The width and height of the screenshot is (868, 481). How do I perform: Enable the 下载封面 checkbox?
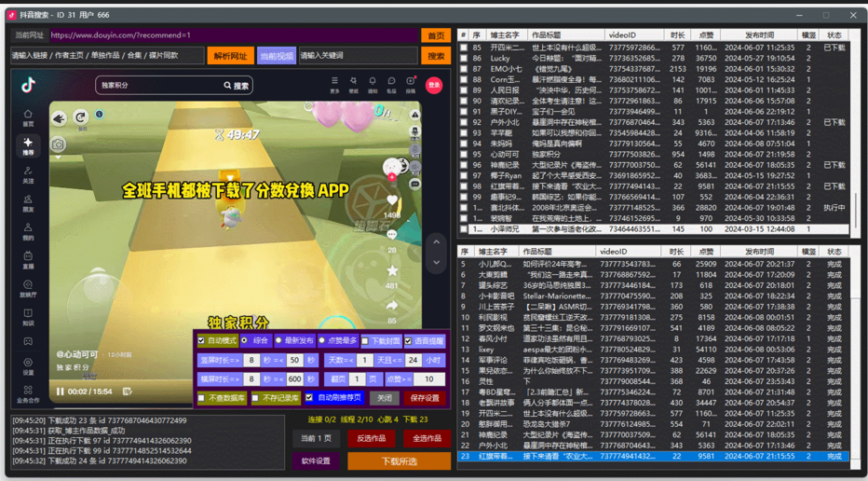[x=366, y=341]
